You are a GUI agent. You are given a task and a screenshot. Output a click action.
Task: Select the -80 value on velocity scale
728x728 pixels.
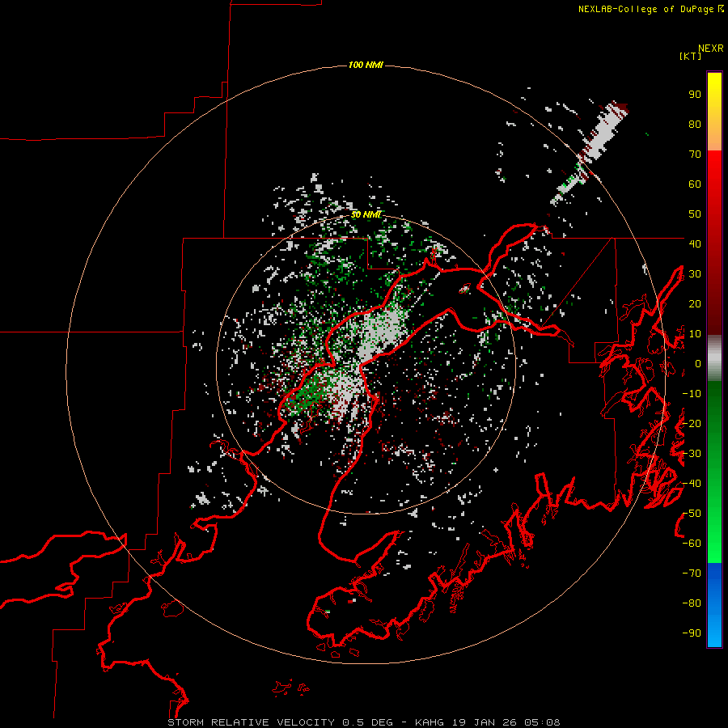point(692,603)
